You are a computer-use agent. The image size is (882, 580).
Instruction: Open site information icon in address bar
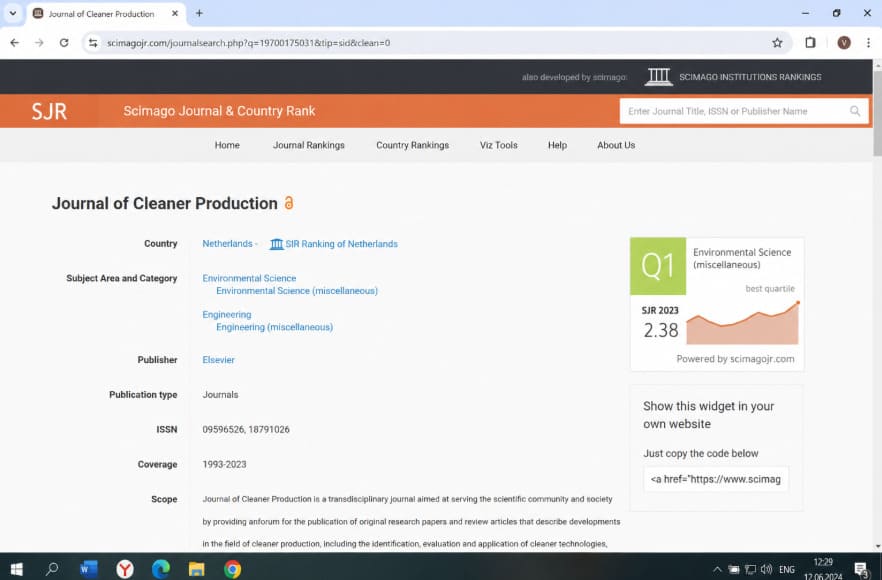[x=93, y=43]
